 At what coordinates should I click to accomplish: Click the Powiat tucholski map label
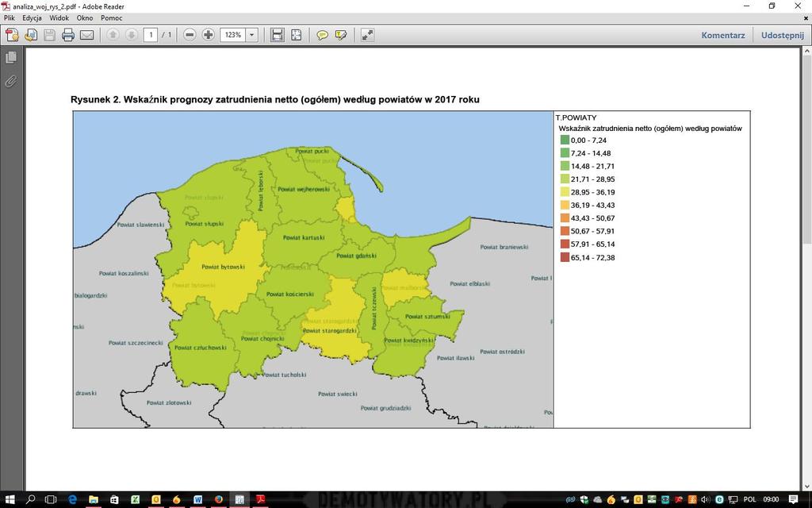point(285,375)
